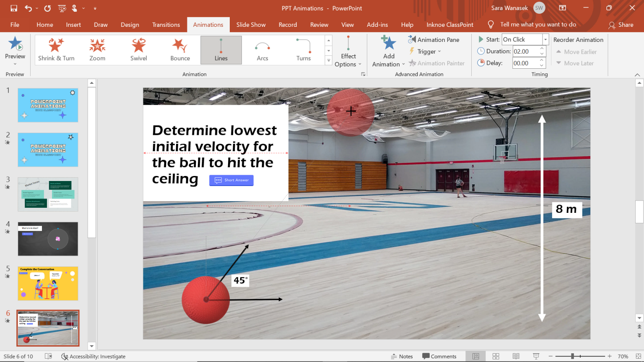Select slide 3 thumbnail in the panel
This screenshot has height=362, width=644.
tap(47, 194)
